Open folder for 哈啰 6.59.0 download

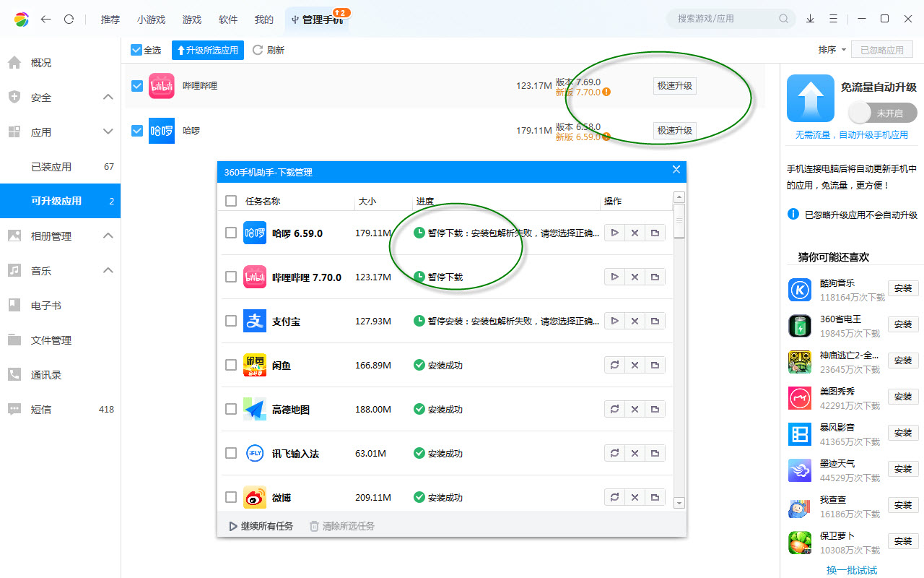click(x=655, y=233)
